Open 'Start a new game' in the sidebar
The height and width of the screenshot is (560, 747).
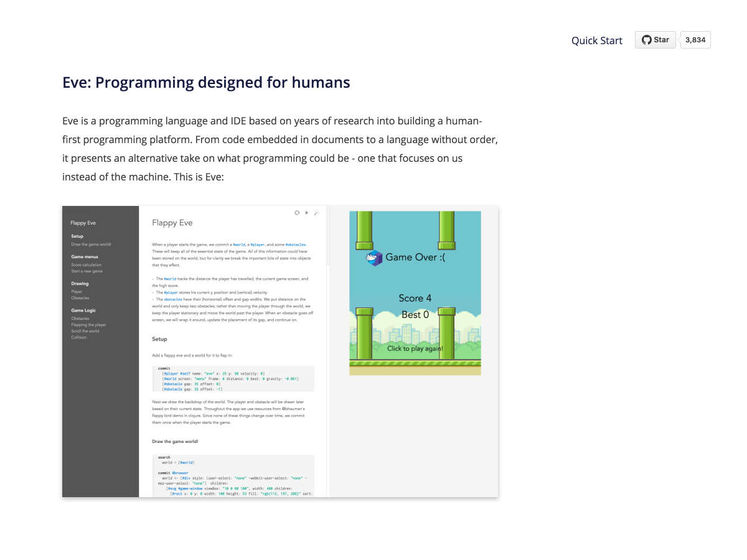tap(87, 271)
